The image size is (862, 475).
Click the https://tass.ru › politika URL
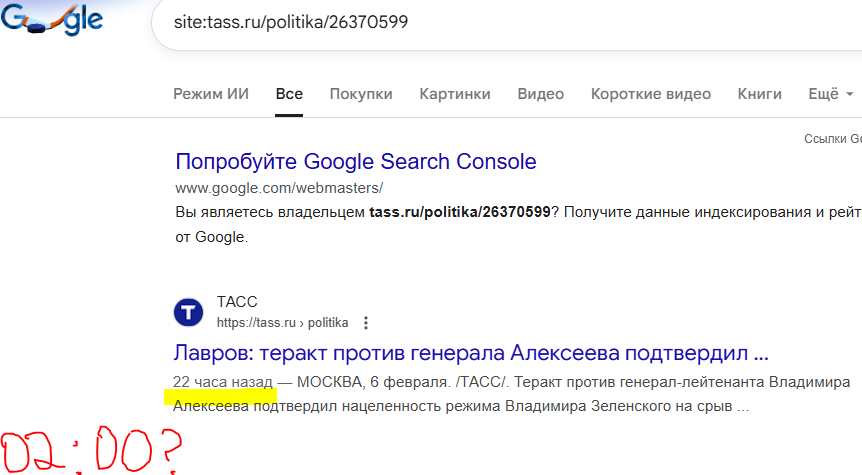[x=283, y=323]
